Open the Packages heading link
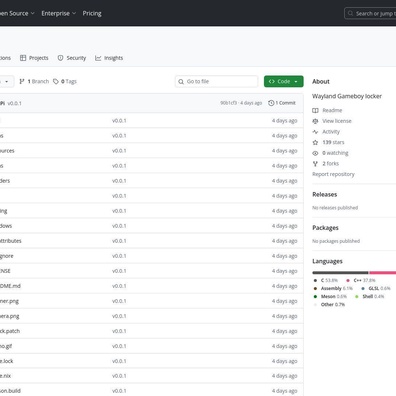Viewport: 396px width, 396px height. tap(325, 228)
